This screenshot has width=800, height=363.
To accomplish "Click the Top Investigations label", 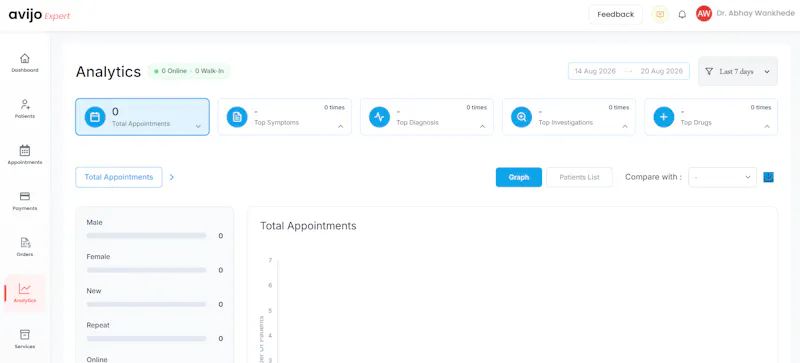I will [x=566, y=123].
